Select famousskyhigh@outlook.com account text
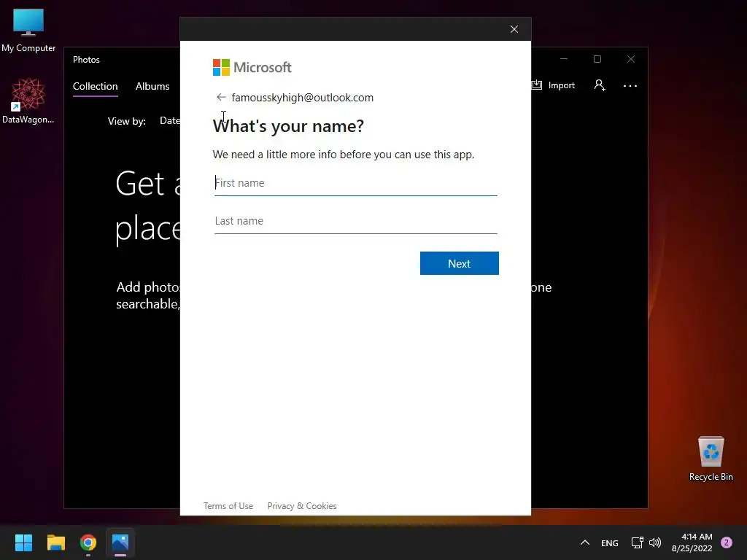The width and height of the screenshot is (747, 560). (x=303, y=98)
